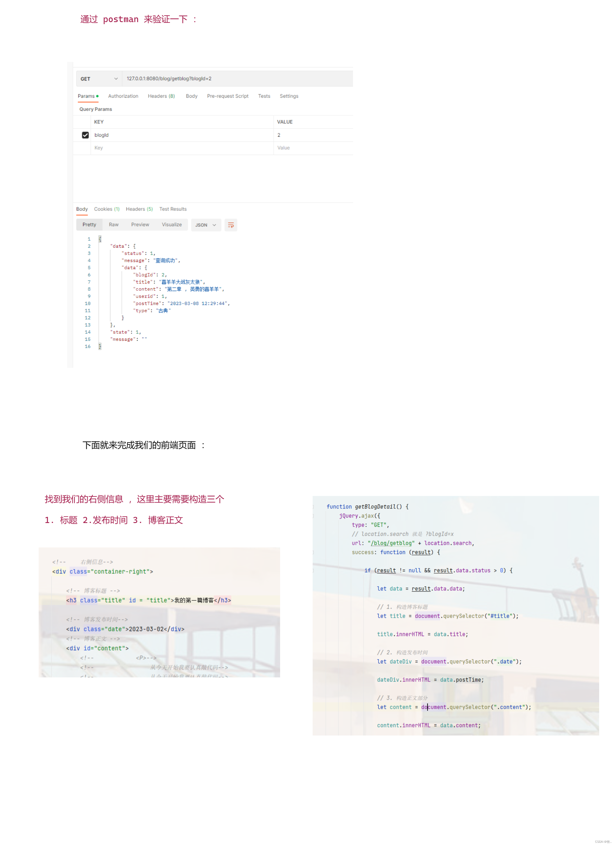
Task: Expand JSON format selector dropdown
Action: (x=204, y=225)
